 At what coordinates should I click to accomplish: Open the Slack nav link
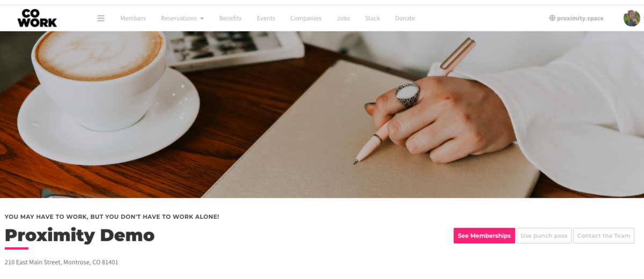[372, 18]
